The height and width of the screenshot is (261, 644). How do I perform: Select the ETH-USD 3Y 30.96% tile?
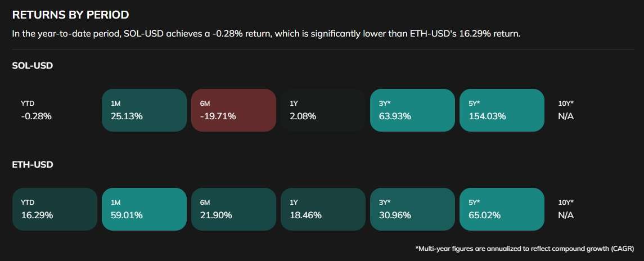tap(412, 209)
